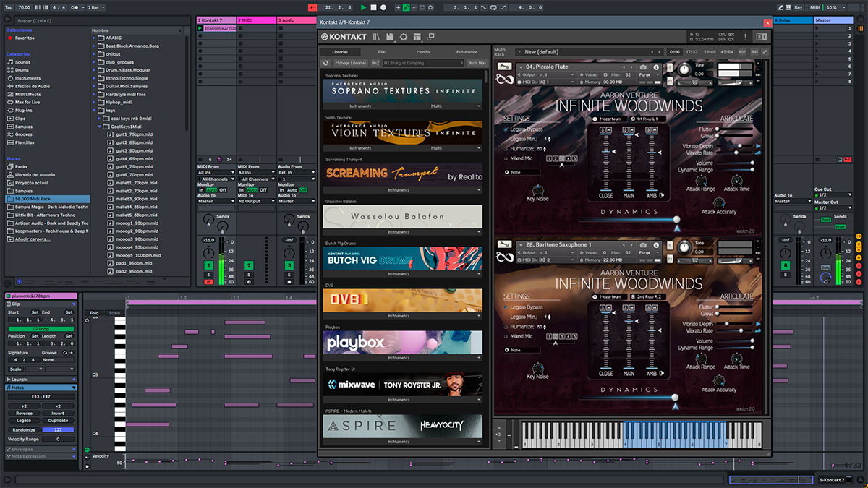Open Kontakt browser library icon
The width and height of the screenshot is (868, 488).
376,37
